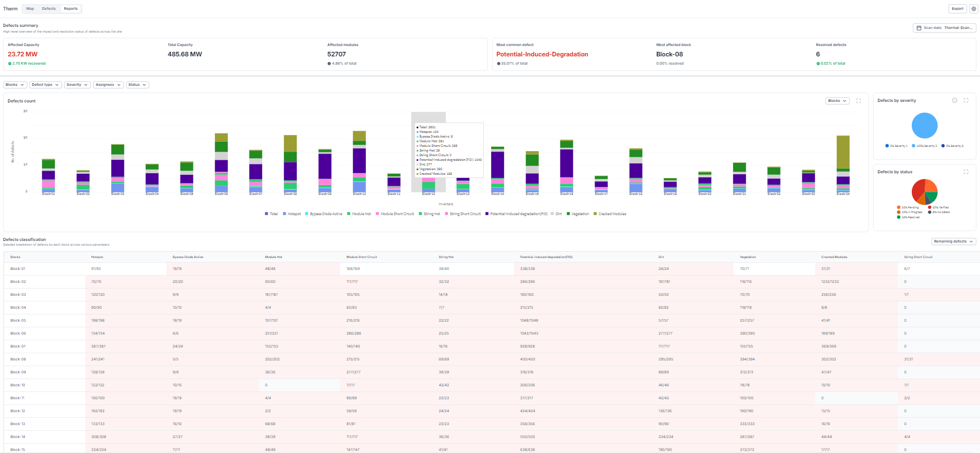980x453 pixels.
Task: Open the Status filter dropdown
Action: point(137,85)
